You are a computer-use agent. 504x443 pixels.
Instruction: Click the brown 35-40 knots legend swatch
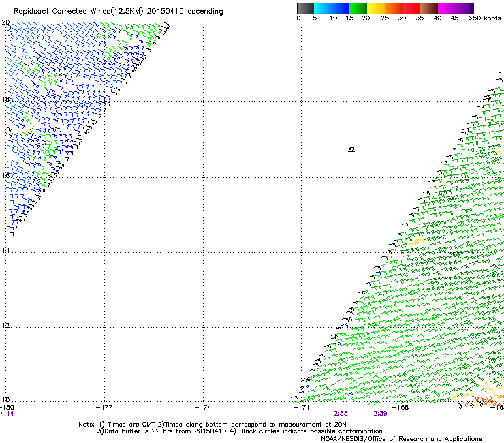coord(429,8)
